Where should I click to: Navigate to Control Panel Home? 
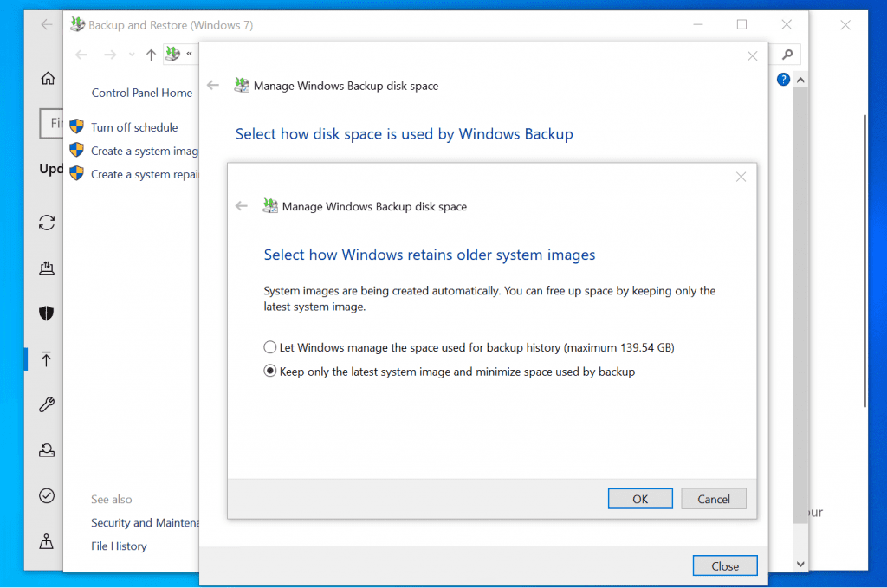[141, 93]
